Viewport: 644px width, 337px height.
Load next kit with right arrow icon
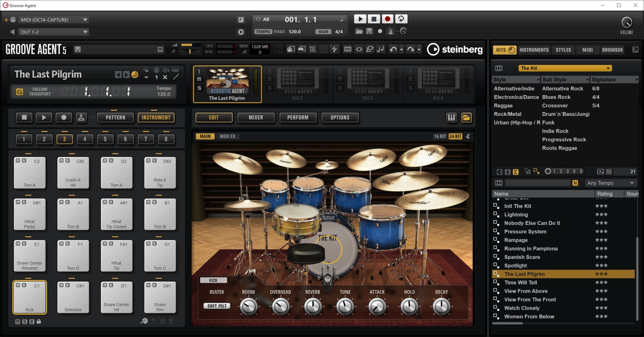[126, 75]
